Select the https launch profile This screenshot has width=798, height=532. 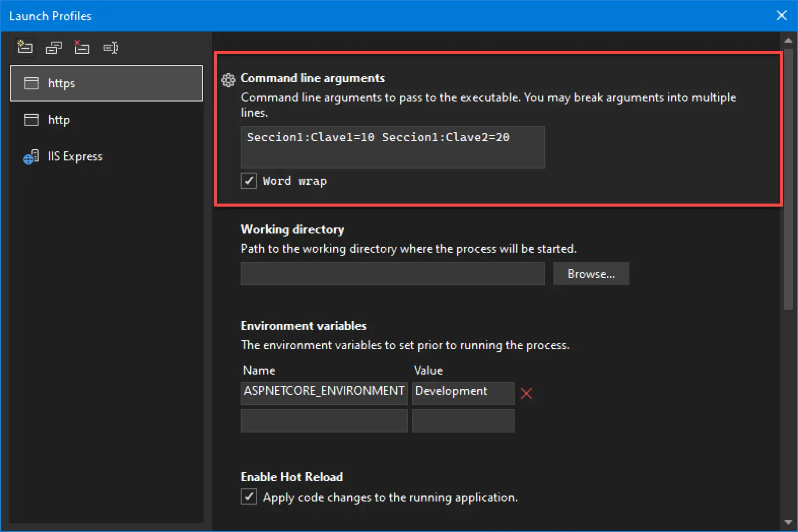pos(107,83)
